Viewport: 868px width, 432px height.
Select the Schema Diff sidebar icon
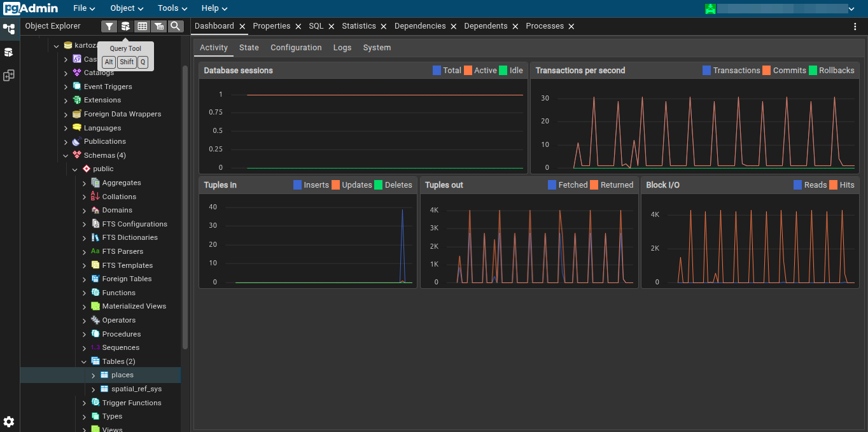pos(9,75)
